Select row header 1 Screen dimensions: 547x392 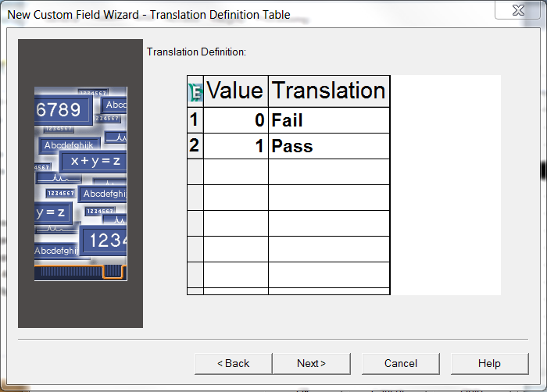tap(195, 120)
